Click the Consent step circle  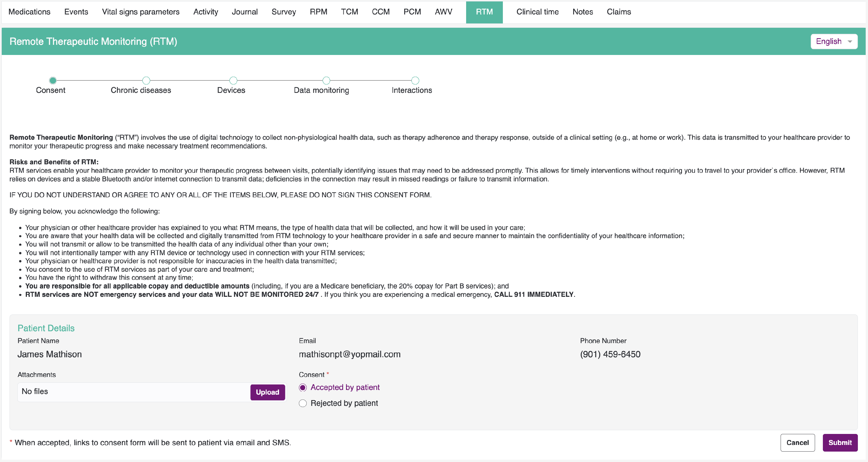click(53, 80)
